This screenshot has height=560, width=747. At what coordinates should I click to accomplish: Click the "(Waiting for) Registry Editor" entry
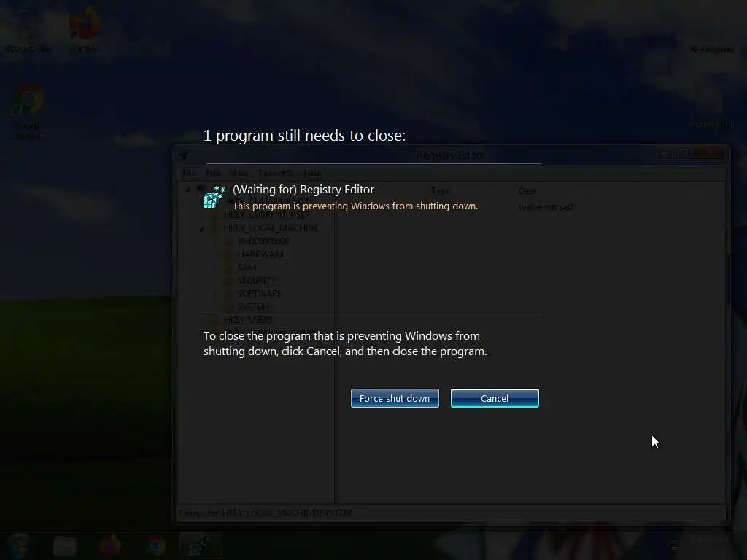click(x=303, y=190)
